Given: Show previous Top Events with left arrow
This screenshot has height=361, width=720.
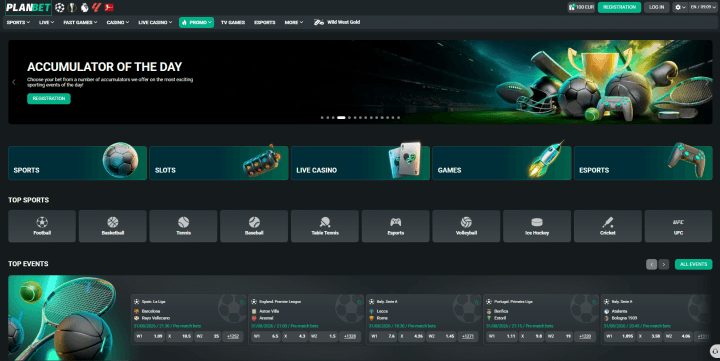Looking at the screenshot, I should pos(651,264).
